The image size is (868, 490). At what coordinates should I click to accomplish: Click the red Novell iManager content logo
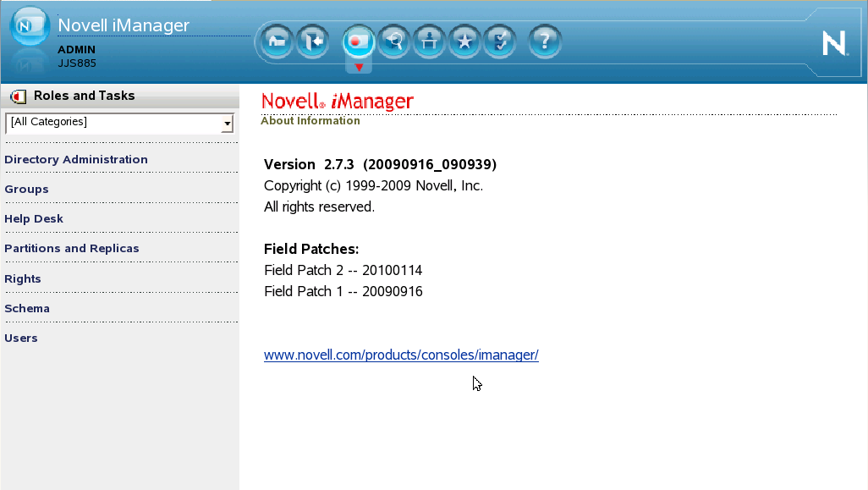338,102
